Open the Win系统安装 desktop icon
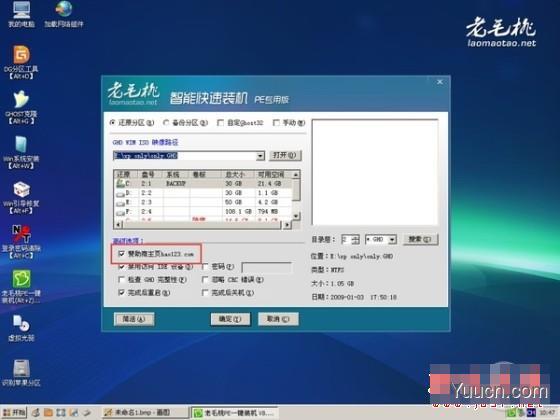 21,152
